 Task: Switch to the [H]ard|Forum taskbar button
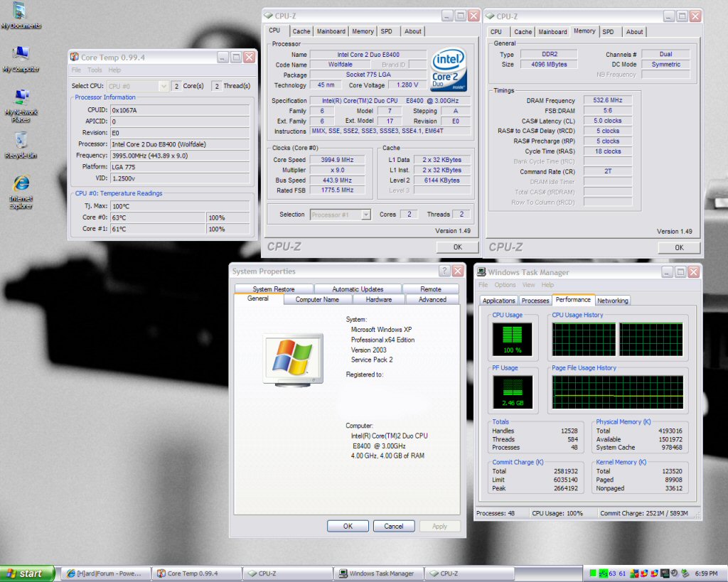(107, 573)
